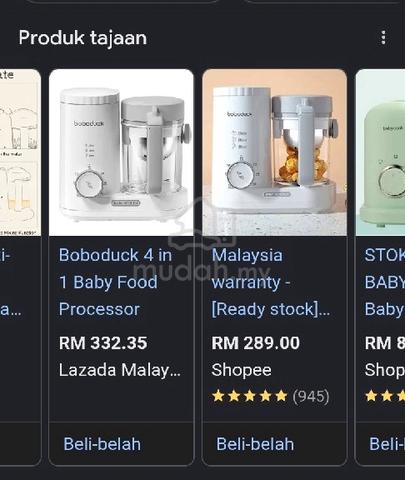Select the green baby food maker thumbnail
405x480 pixels.
pyautogui.click(x=380, y=152)
